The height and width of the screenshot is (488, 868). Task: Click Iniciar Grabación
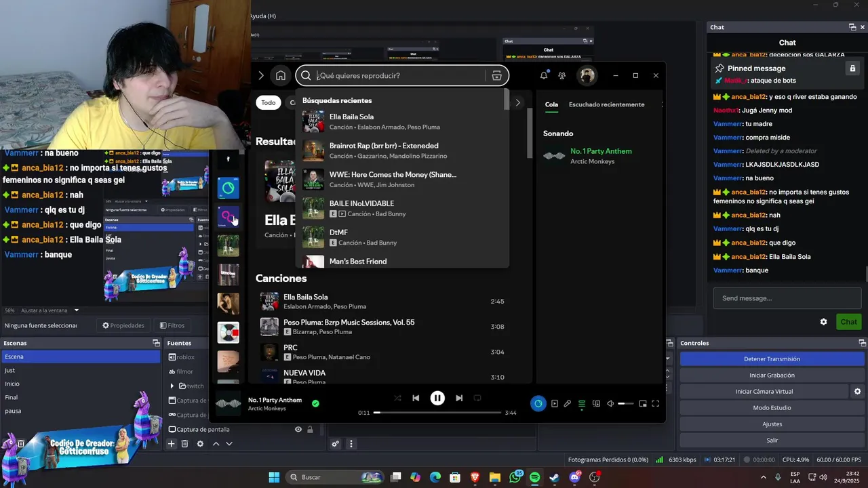coord(772,375)
